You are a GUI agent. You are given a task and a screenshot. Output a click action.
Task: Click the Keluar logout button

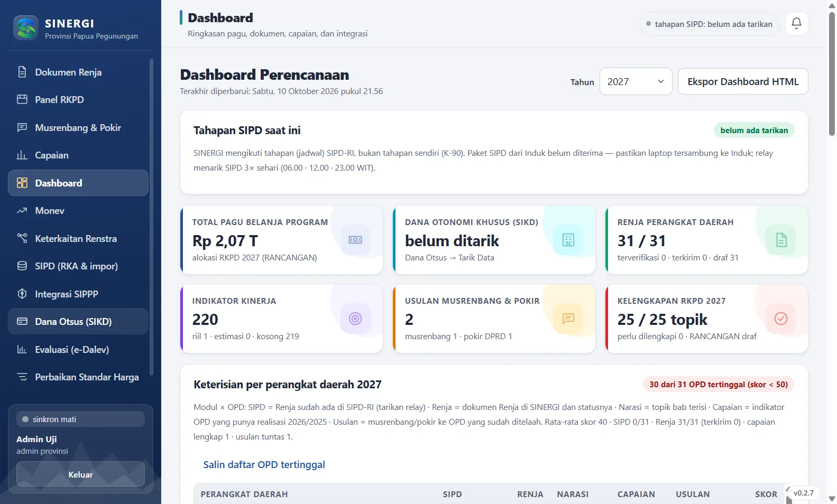[80, 474]
